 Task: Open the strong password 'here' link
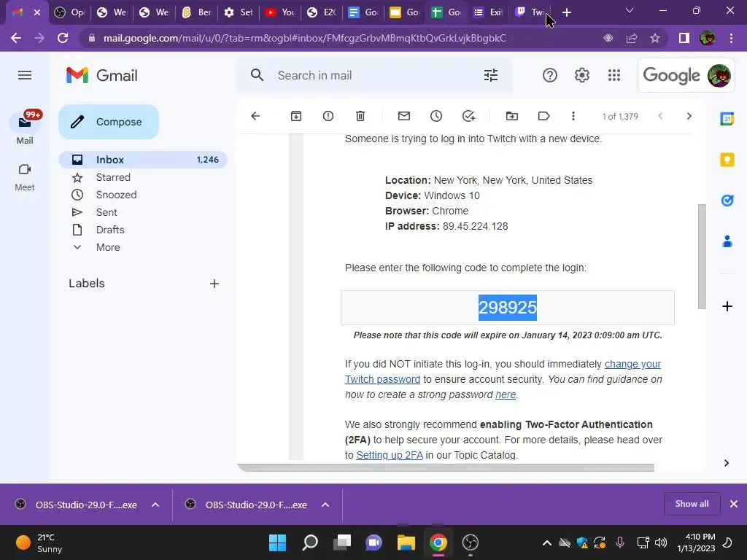[506, 394]
